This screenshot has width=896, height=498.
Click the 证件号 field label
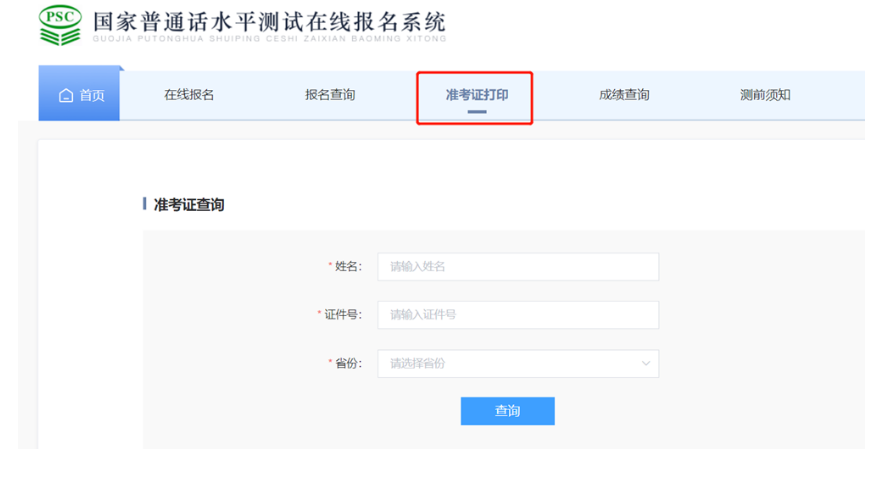342,315
